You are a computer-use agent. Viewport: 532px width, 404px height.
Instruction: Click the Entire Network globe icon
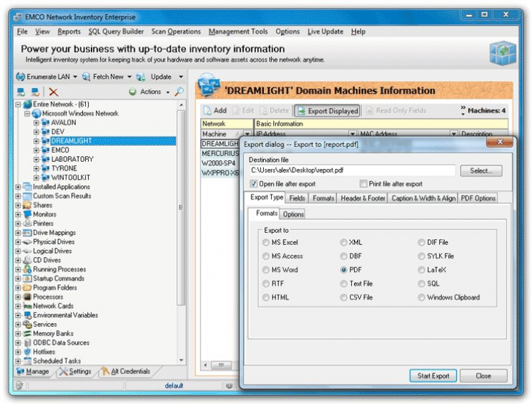pos(28,104)
